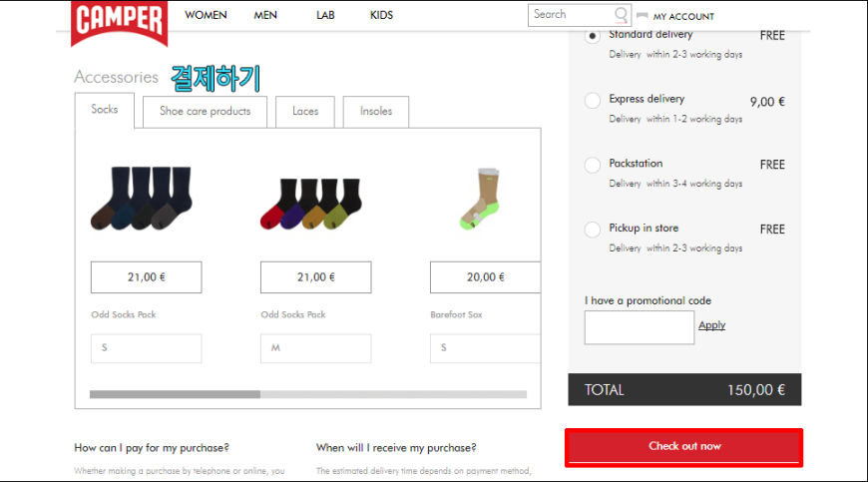This screenshot has width=868, height=482.
Task: Apply the promotional code
Action: click(x=712, y=325)
